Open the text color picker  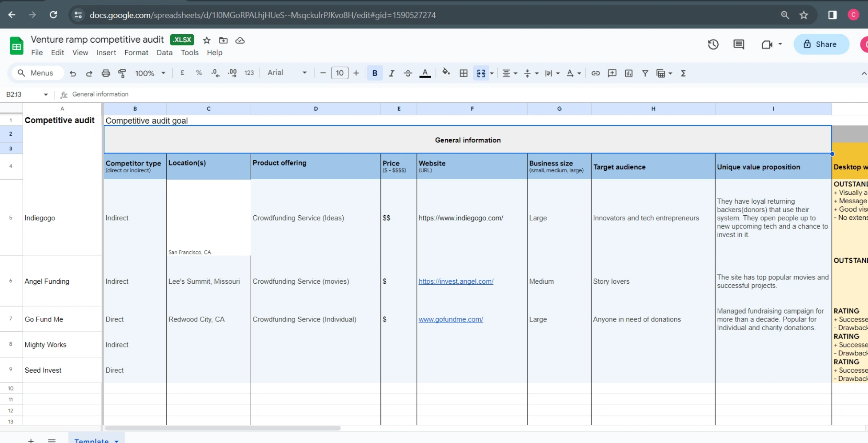(425, 73)
